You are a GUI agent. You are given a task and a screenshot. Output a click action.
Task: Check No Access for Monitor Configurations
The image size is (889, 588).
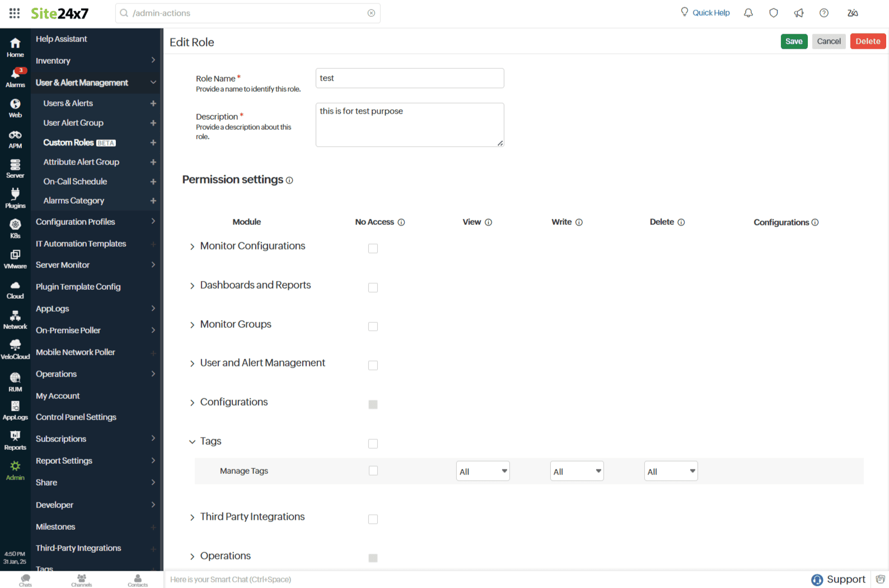click(373, 248)
